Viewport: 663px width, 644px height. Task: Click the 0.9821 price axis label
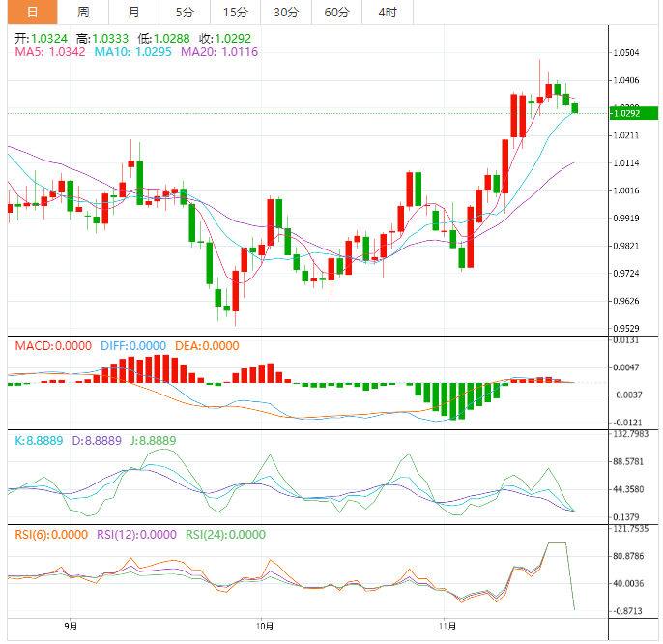pyautogui.click(x=626, y=246)
